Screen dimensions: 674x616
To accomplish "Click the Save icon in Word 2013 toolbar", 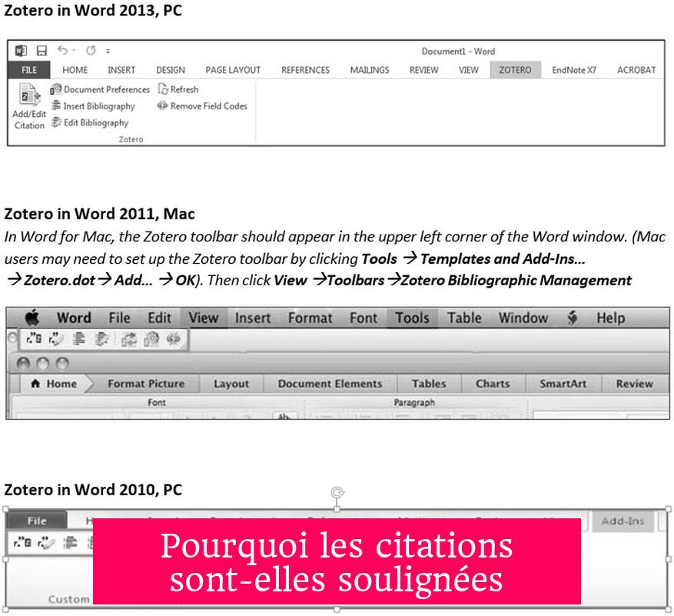I will pos(42,51).
